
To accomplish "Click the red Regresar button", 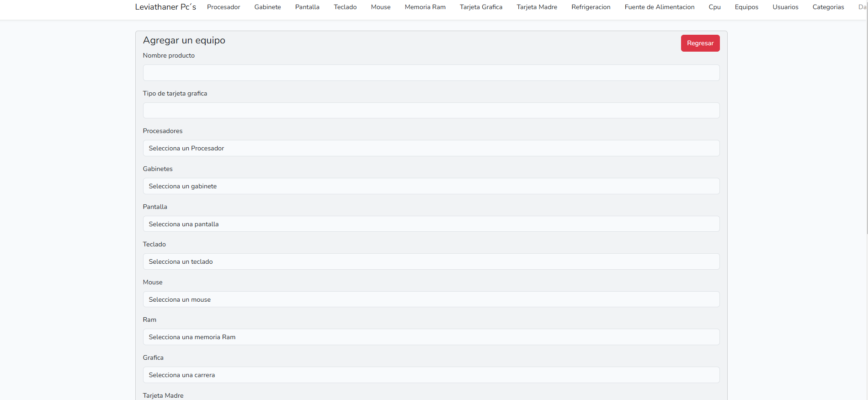I will pos(700,43).
